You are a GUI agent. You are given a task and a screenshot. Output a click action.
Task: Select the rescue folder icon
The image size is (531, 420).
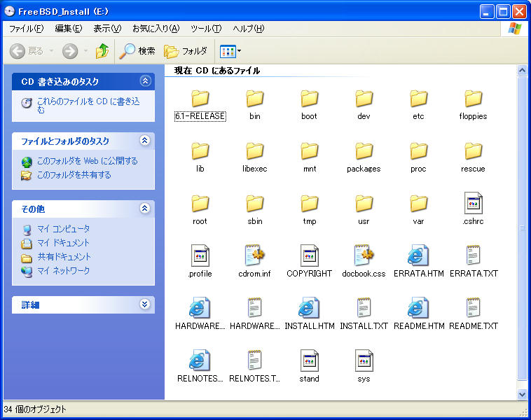point(473,151)
